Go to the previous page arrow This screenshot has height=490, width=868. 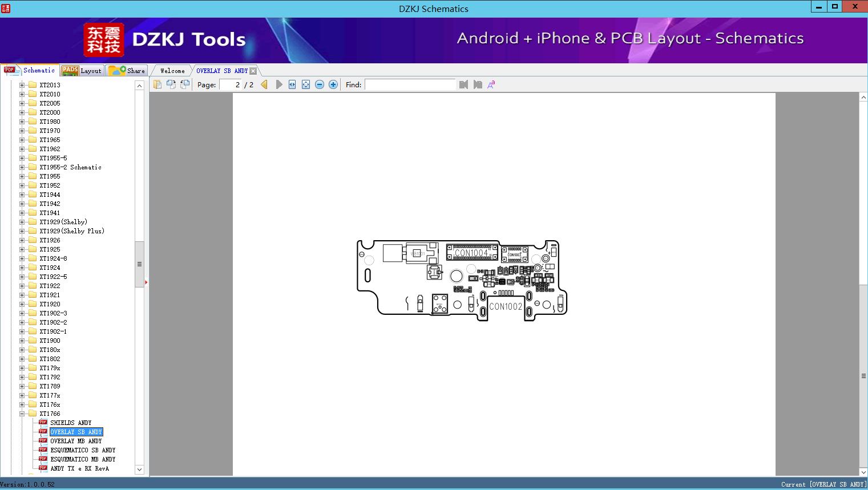(264, 84)
